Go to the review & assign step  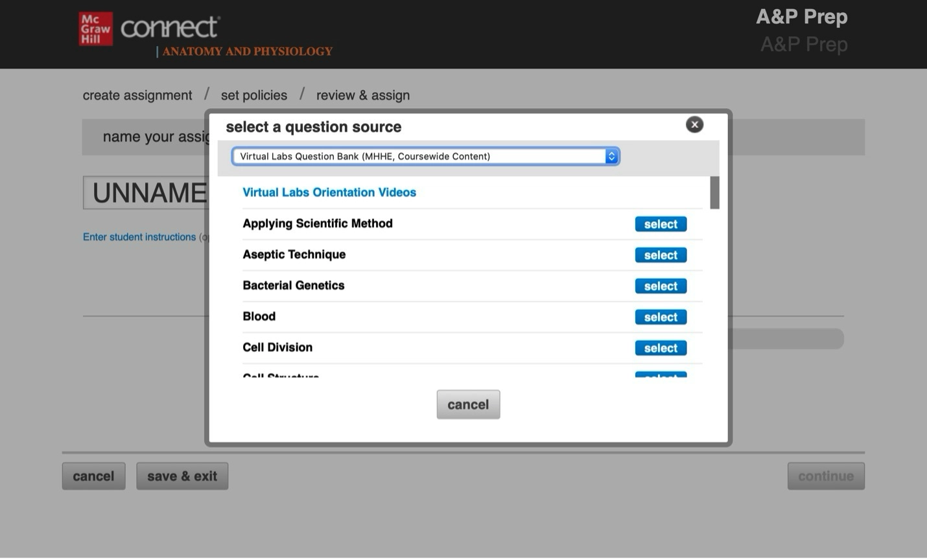point(363,95)
